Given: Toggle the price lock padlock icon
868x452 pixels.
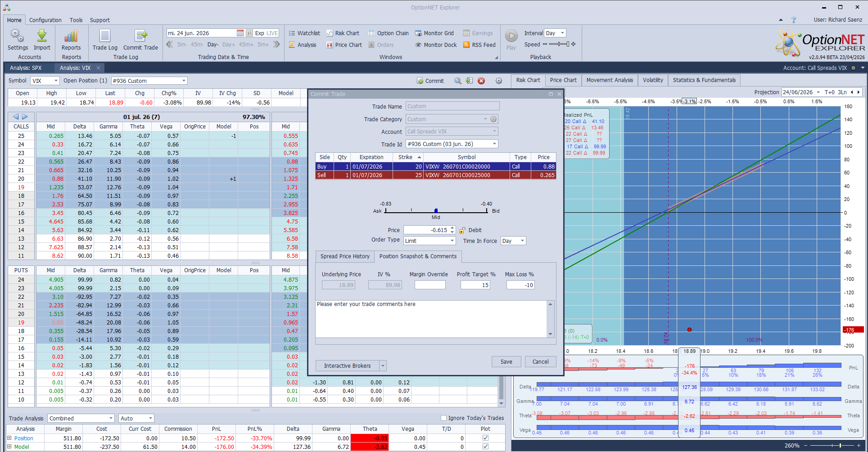Looking at the screenshot, I should [x=462, y=230].
